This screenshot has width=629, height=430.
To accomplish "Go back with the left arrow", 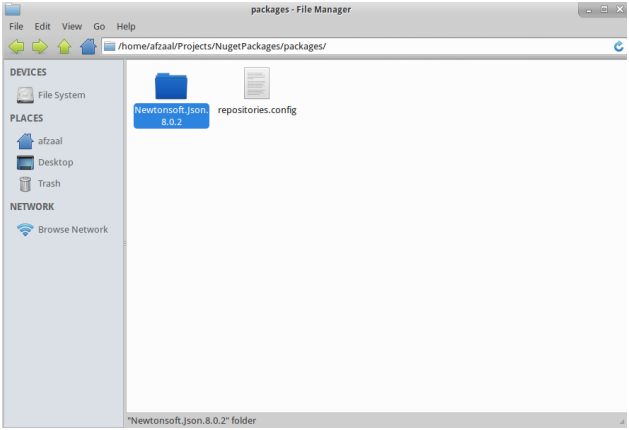I will (x=16, y=47).
